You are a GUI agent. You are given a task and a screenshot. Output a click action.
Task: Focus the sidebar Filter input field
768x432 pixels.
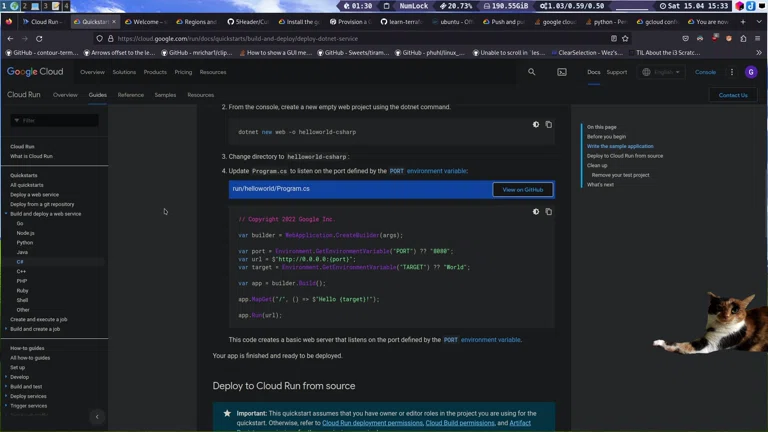[54, 120]
